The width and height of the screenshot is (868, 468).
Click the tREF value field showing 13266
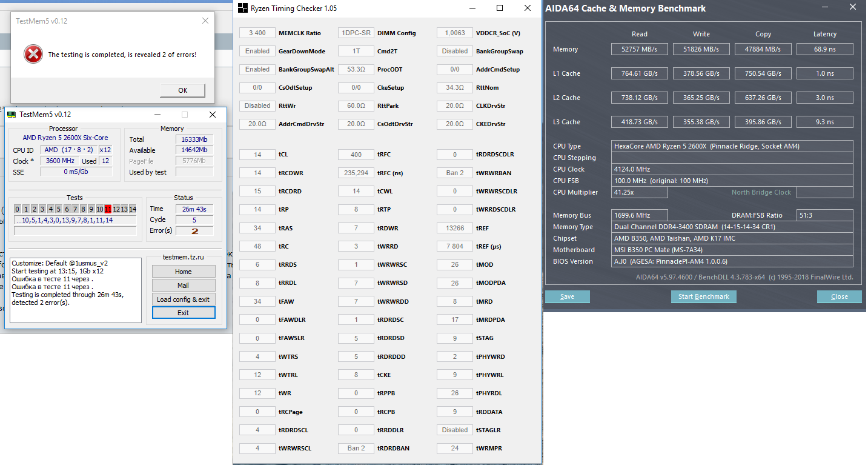coord(455,228)
